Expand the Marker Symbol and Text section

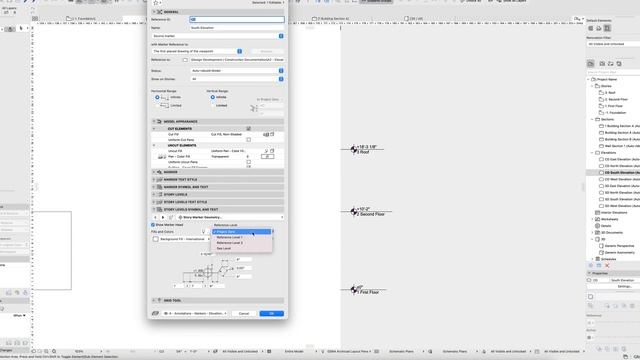point(154,187)
